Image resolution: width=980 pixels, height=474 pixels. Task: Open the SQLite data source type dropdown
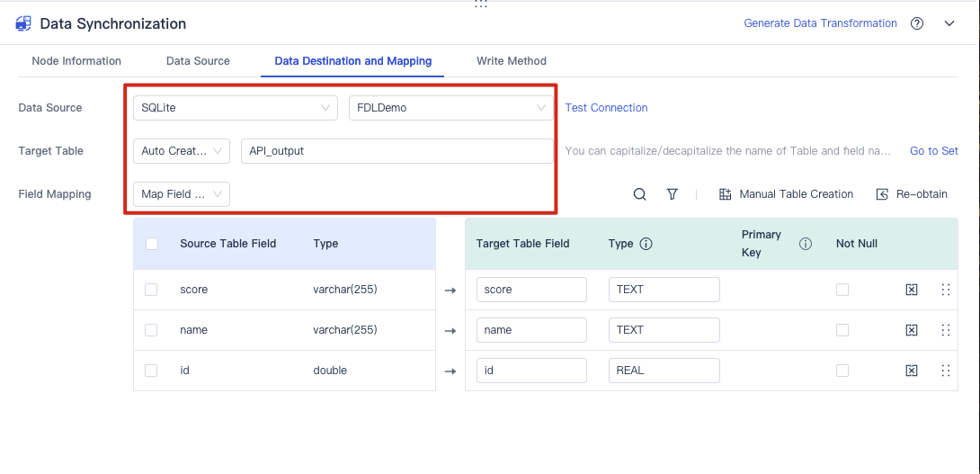coord(236,108)
